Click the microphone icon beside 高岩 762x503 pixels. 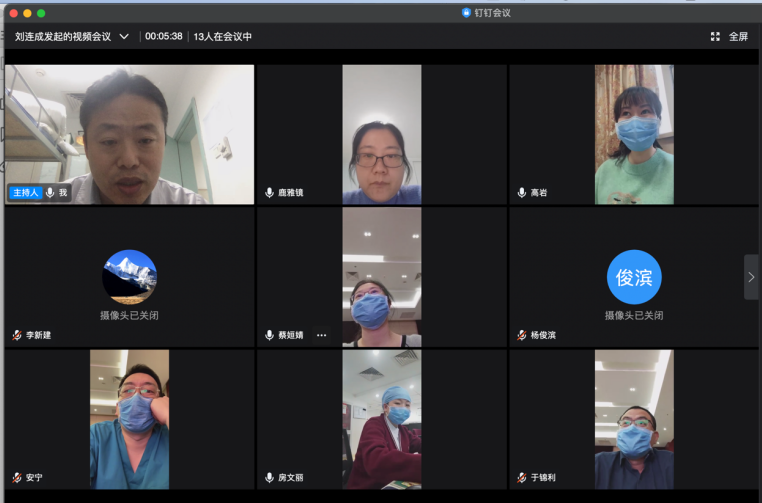521,192
